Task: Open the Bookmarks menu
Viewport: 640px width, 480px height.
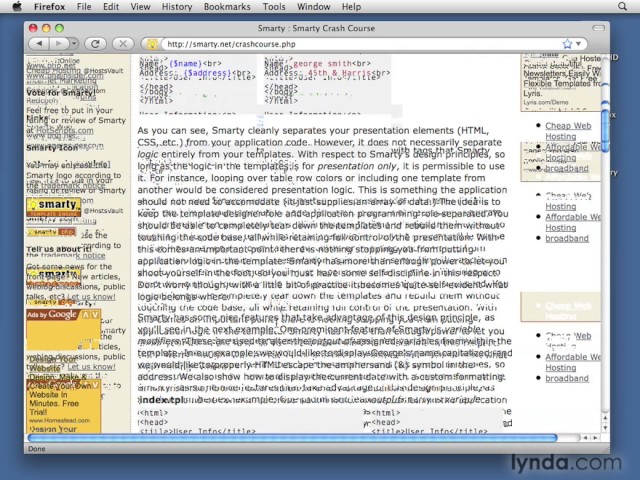Action: click(x=227, y=7)
